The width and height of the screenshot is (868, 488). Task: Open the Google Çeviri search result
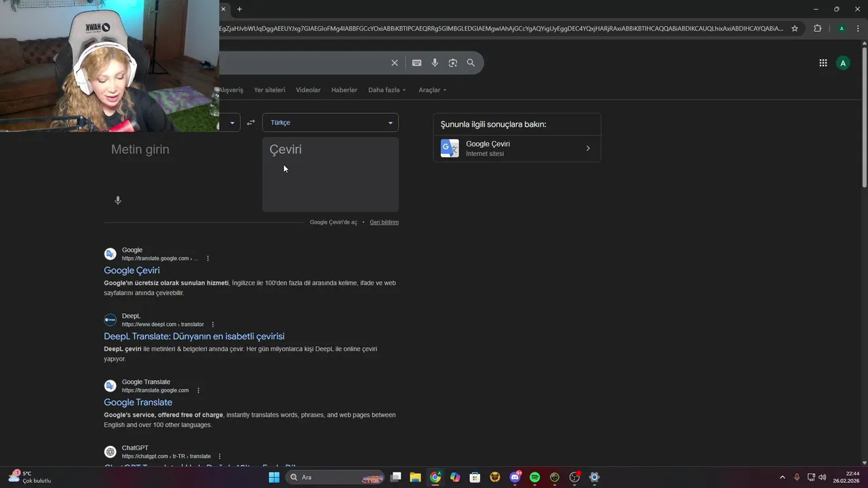pyautogui.click(x=132, y=270)
